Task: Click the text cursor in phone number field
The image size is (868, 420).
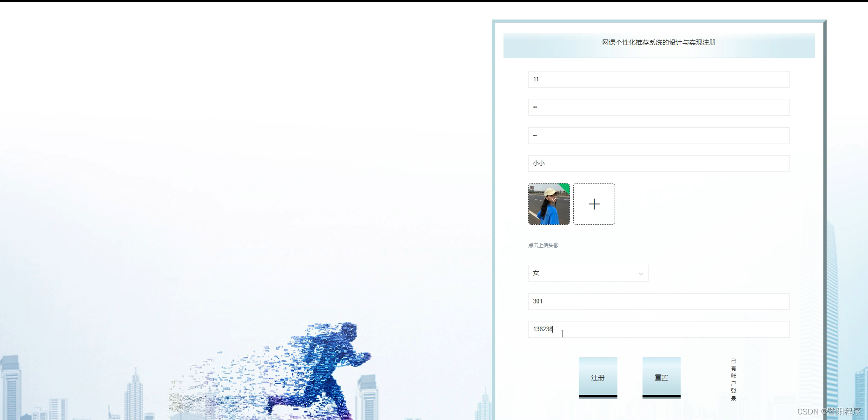Action: tap(563, 334)
